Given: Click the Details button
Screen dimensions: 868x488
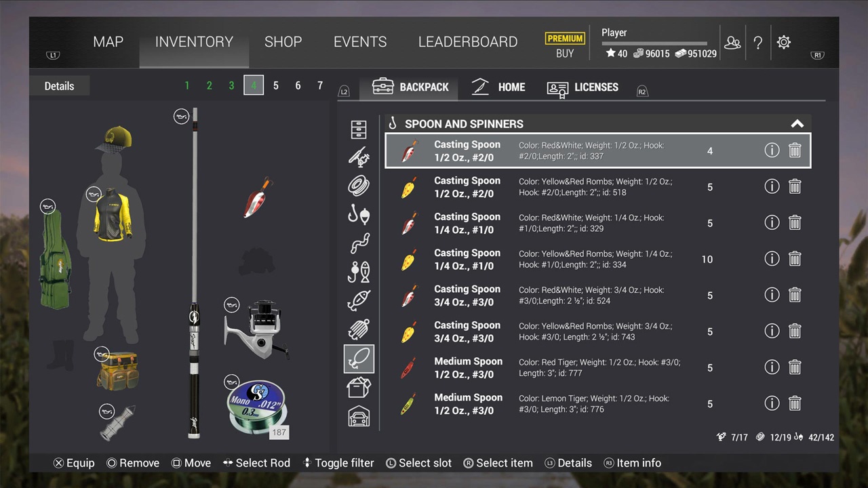Looking at the screenshot, I should coord(60,86).
